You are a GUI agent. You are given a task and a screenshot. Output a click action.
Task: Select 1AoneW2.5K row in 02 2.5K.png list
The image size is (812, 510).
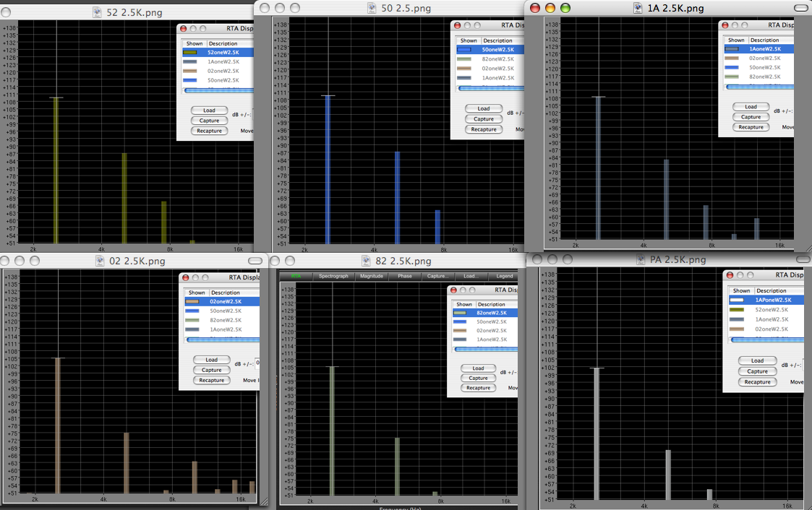click(x=222, y=329)
